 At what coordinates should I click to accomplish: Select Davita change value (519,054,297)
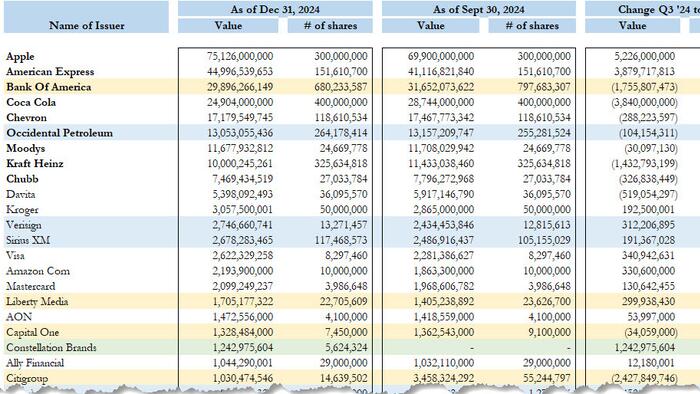click(x=648, y=194)
